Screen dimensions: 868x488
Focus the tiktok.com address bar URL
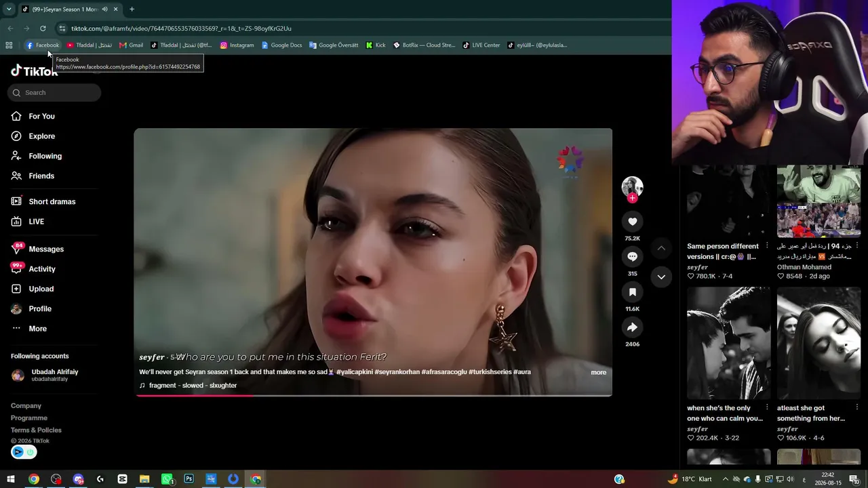pyautogui.click(x=181, y=28)
